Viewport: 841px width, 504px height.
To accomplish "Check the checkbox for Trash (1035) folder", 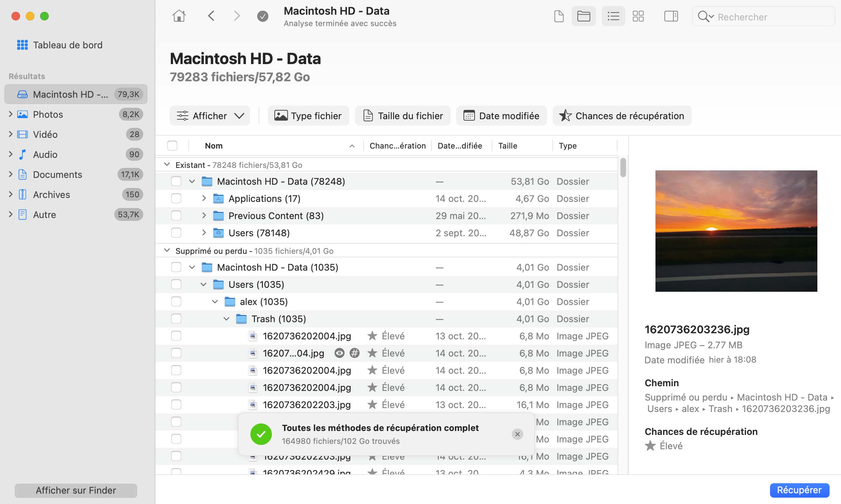I will coord(176,319).
